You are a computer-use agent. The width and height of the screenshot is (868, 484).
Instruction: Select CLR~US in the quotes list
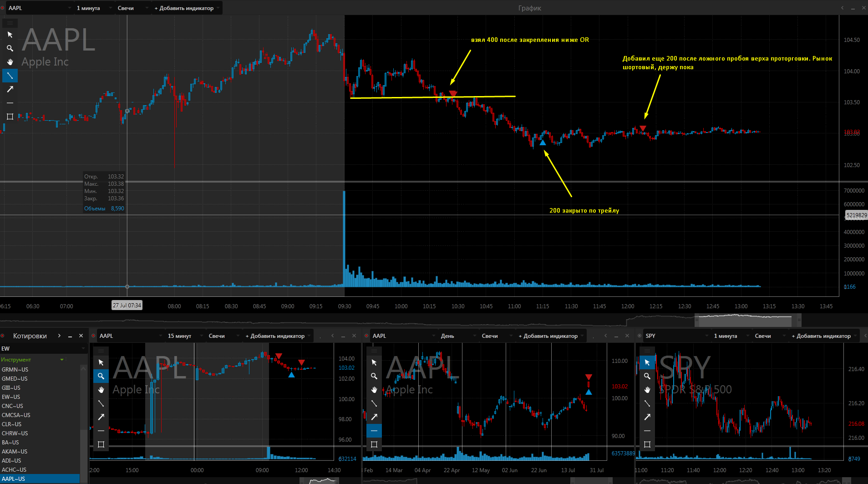point(40,424)
